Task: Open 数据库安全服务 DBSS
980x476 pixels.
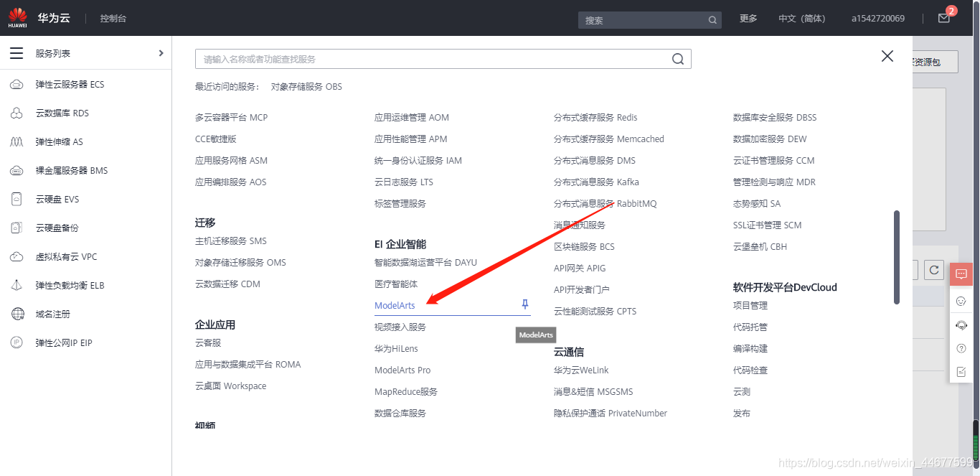Action: click(775, 118)
